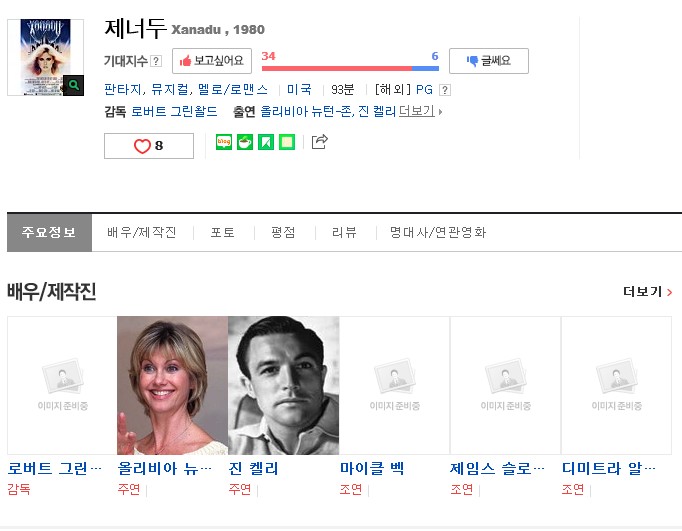
Task: Click the magnifier icon on the Xanadu poster
Action: click(73, 86)
